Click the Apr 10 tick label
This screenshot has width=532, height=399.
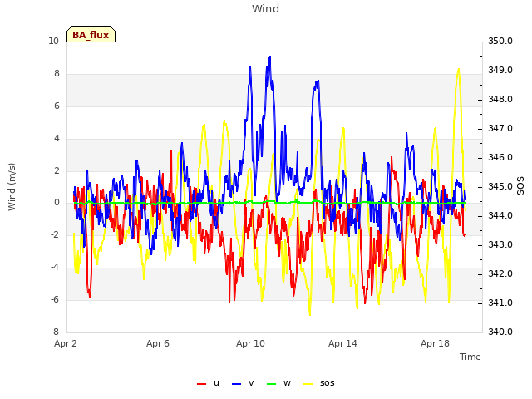250,343
